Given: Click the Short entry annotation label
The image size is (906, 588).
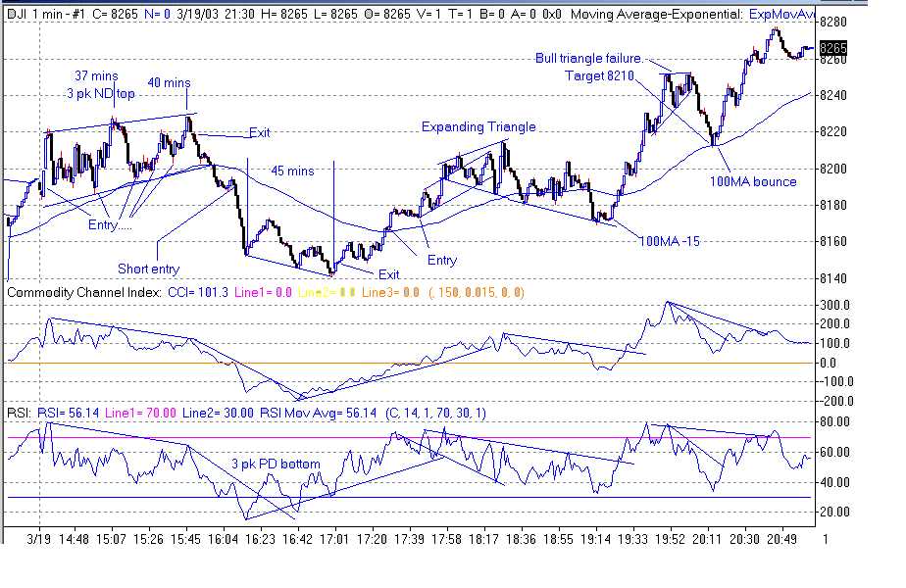Looking at the screenshot, I should pyautogui.click(x=147, y=269).
